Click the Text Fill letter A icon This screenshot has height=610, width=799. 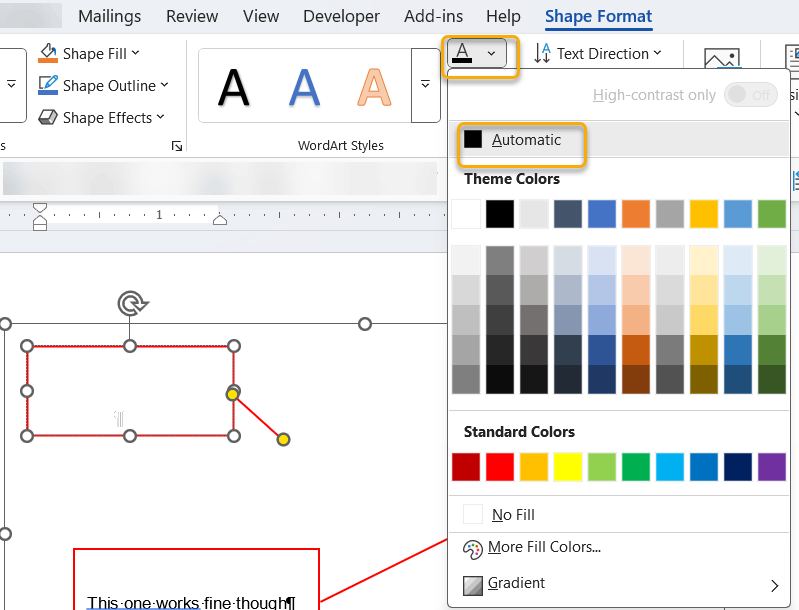pyautogui.click(x=463, y=53)
